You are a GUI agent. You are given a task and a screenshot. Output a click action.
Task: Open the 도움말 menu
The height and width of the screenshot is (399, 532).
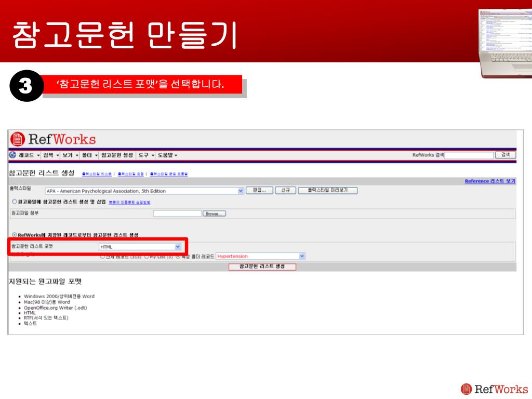[168, 155]
